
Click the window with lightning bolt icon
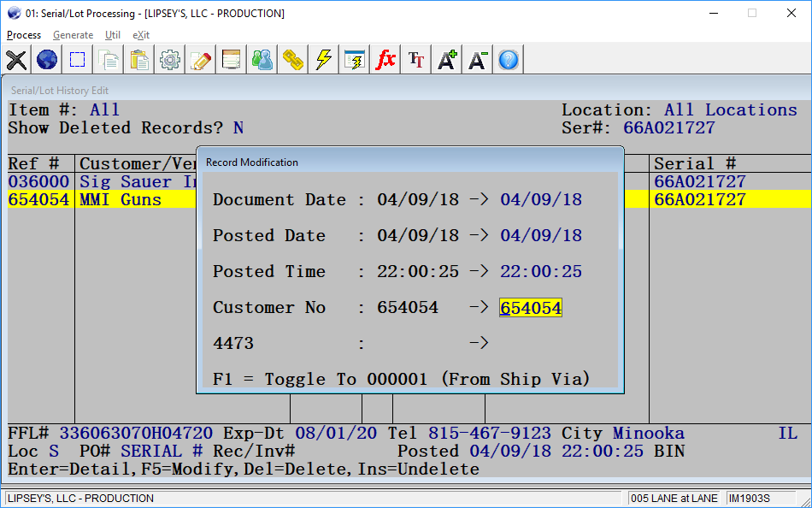[x=354, y=60]
